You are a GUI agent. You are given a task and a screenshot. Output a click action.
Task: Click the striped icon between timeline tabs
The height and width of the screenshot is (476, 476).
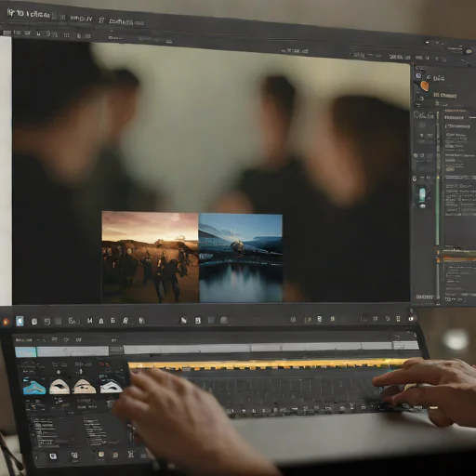click(116, 350)
